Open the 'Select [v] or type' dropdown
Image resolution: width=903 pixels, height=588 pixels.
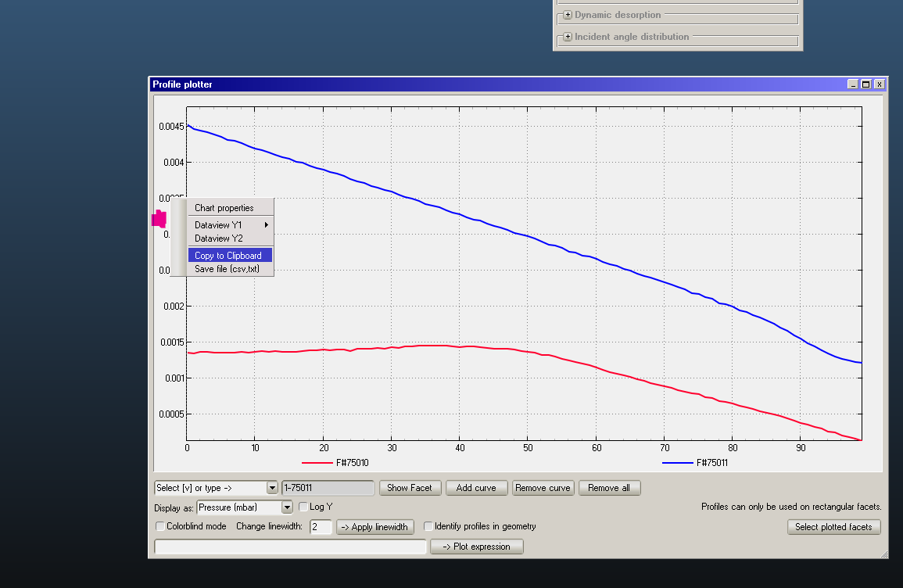point(272,488)
